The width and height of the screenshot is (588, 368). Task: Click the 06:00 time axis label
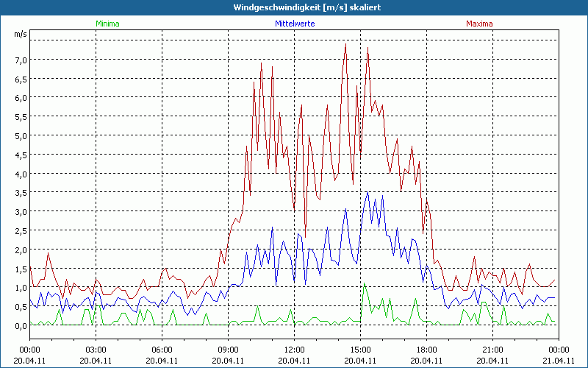point(162,350)
